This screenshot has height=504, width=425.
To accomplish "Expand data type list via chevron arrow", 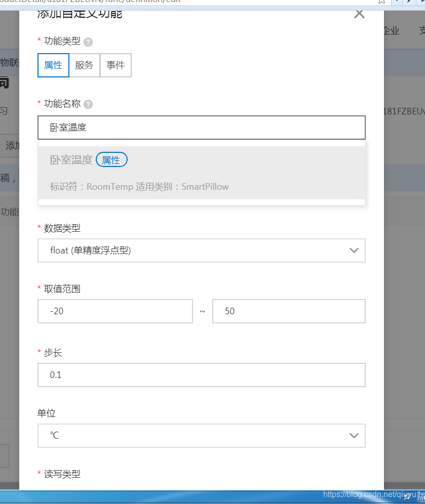I will coord(354,250).
